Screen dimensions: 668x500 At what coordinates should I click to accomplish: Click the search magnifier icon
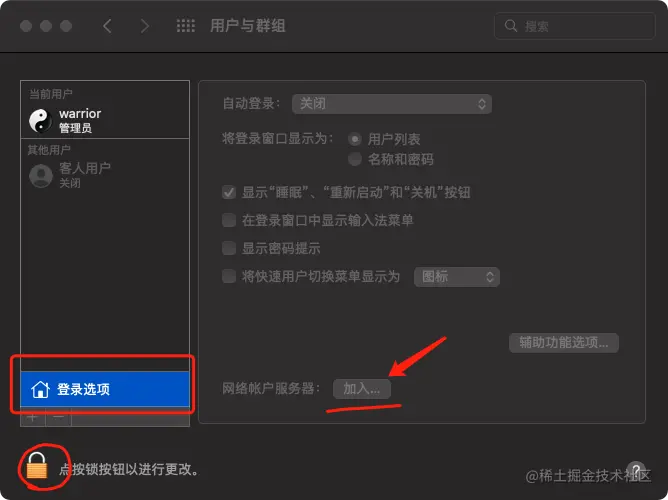(x=510, y=26)
